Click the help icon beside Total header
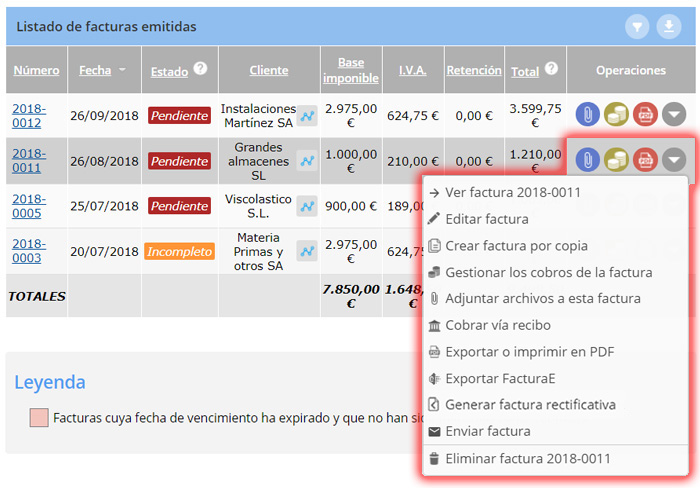Screen dimensions: 700x488 click(552, 68)
